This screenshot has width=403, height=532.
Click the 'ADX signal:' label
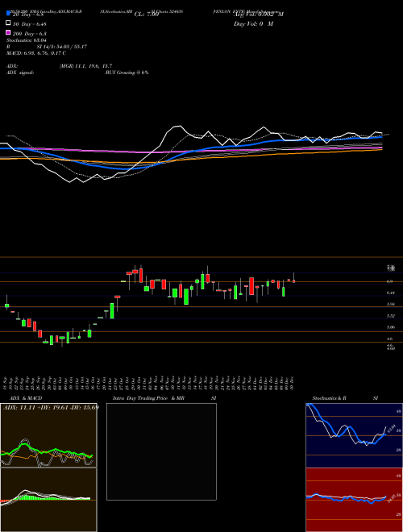(x=20, y=73)
